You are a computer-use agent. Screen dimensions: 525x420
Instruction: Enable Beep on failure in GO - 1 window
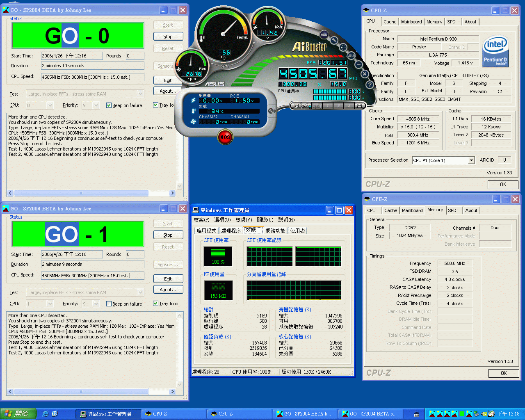click(x=108, y=304)
